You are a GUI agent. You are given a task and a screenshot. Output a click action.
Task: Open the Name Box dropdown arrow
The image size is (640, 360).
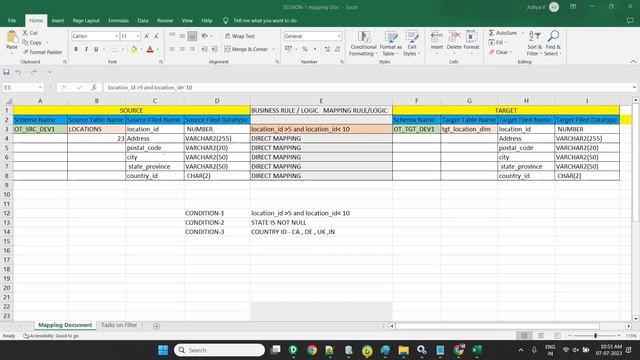point(40,87)
